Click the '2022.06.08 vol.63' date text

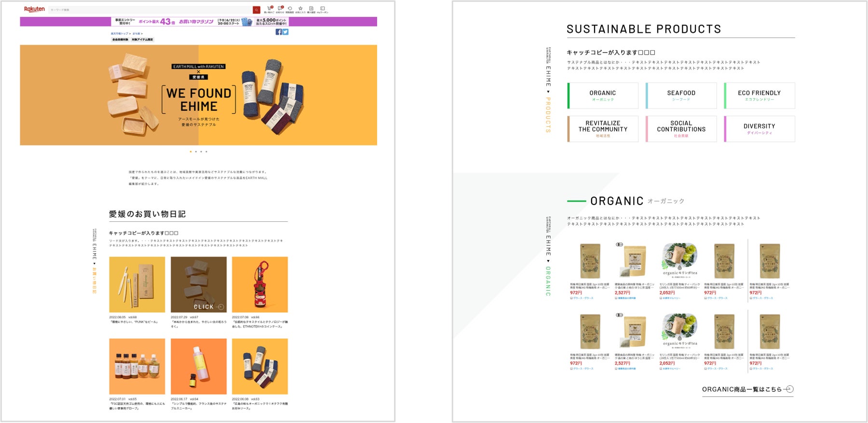[246, 399]
